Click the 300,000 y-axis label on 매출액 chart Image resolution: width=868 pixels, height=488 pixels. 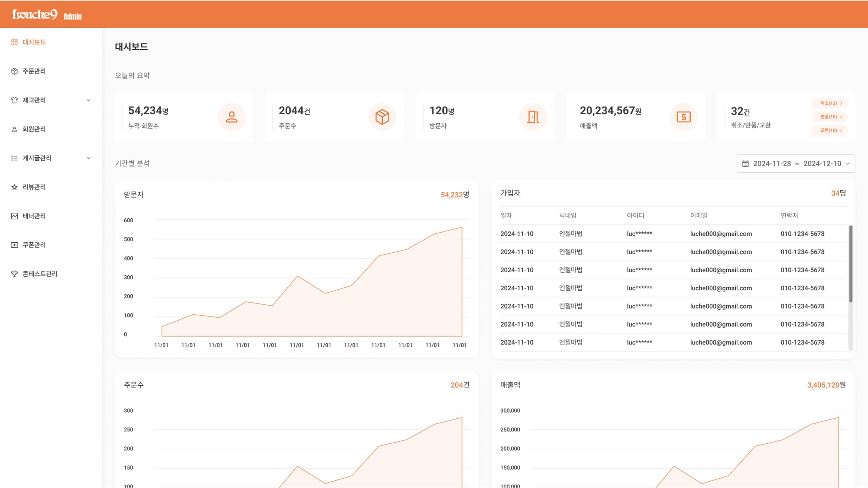click(x=510, y=410)
